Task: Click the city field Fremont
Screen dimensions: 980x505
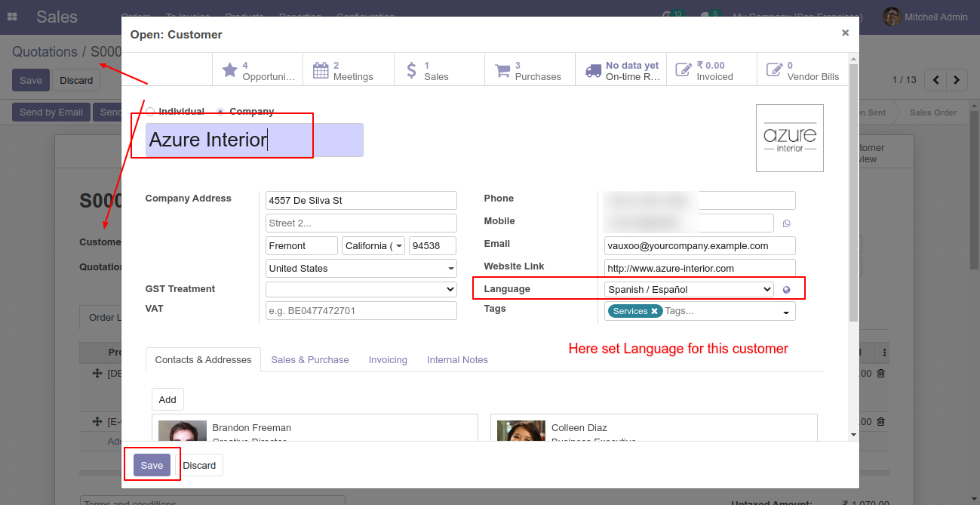Action: pos(302,246)
